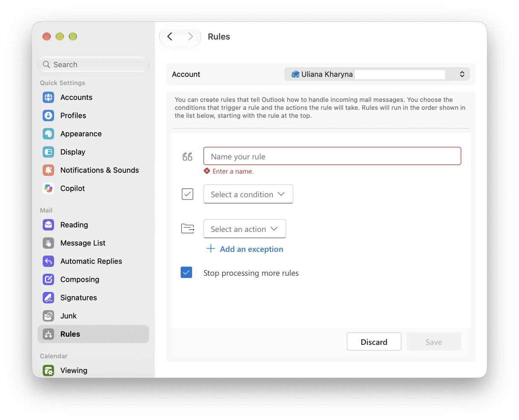Image resolution: width=519 pixels, height=420 pixels.
Task: Open Reading settings under Mail
Action: 93,225
